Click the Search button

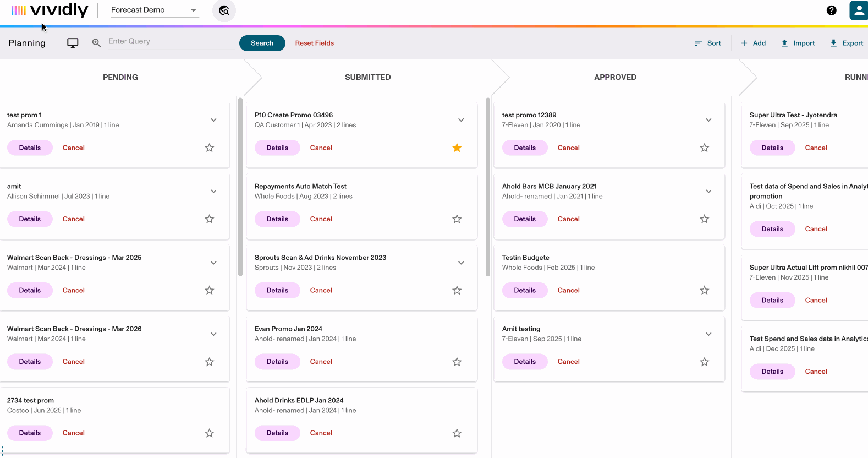(x=262, y=43)
